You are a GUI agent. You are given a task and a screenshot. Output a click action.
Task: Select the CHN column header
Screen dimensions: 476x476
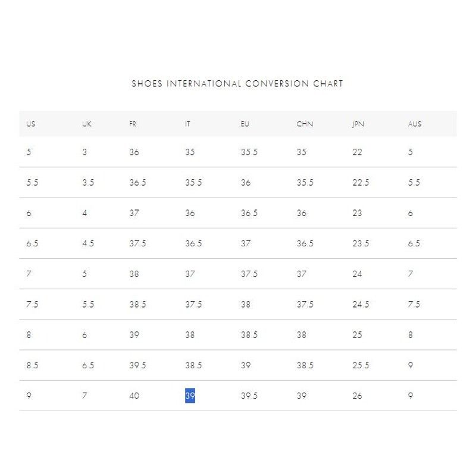click(305, 124)
